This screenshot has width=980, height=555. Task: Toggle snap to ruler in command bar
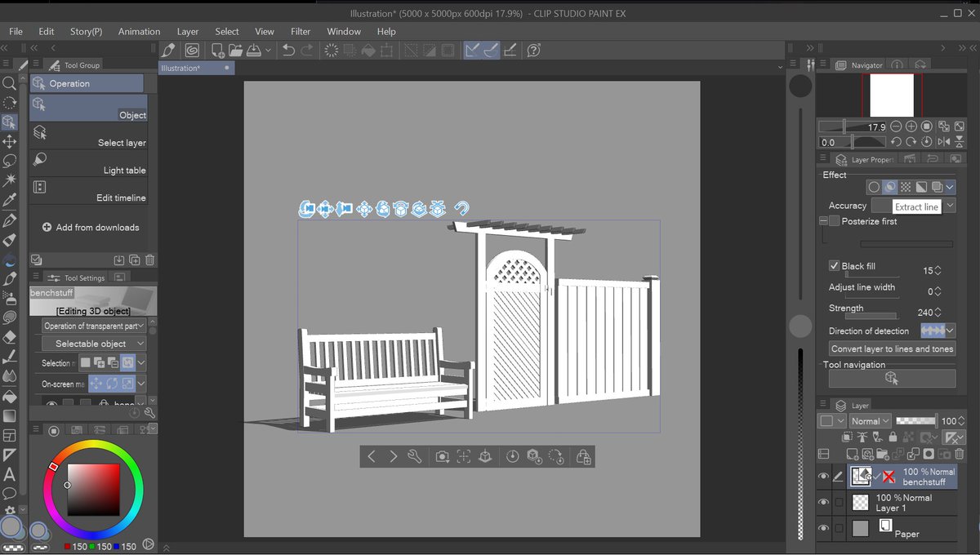473,51
